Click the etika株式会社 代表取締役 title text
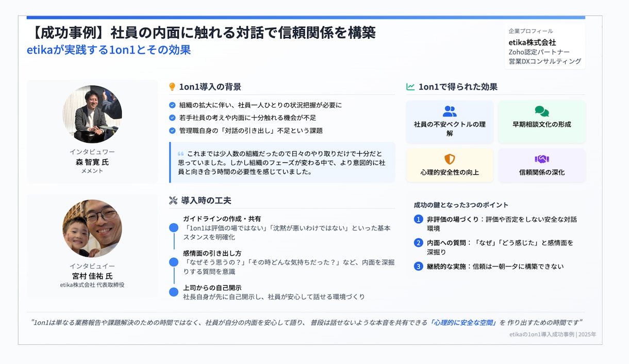Image resolution: width=629 pixels, height=364 pixels. [92, 285]
